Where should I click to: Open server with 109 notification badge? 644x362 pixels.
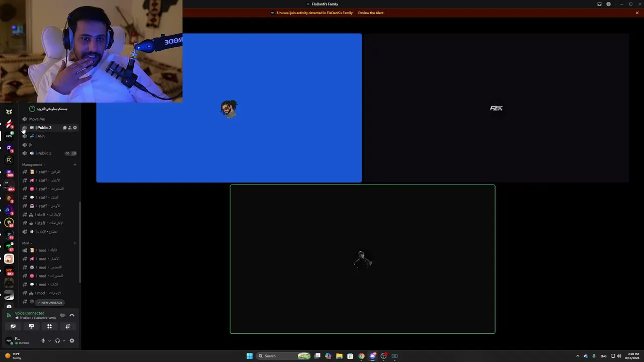(9, 174)
